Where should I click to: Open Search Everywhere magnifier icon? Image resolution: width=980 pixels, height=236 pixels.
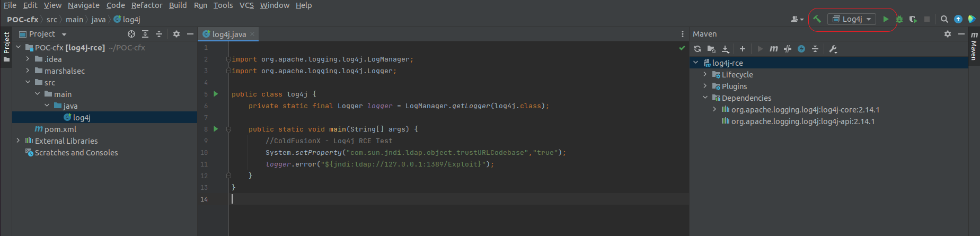click(x=944, y=19)
